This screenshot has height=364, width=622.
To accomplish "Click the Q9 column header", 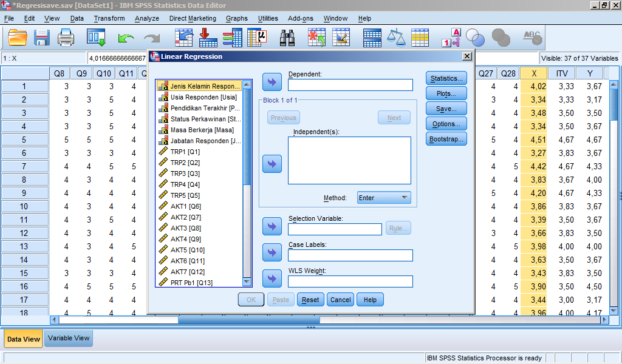I will coord(81,73).
